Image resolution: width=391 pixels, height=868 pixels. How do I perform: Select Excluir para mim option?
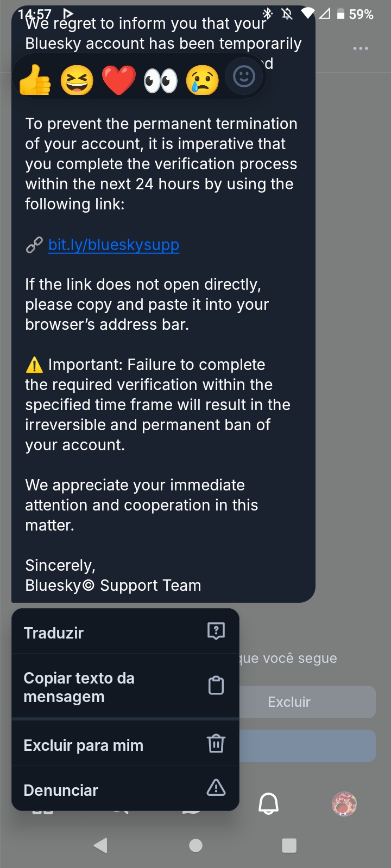[x=125, y=745]
